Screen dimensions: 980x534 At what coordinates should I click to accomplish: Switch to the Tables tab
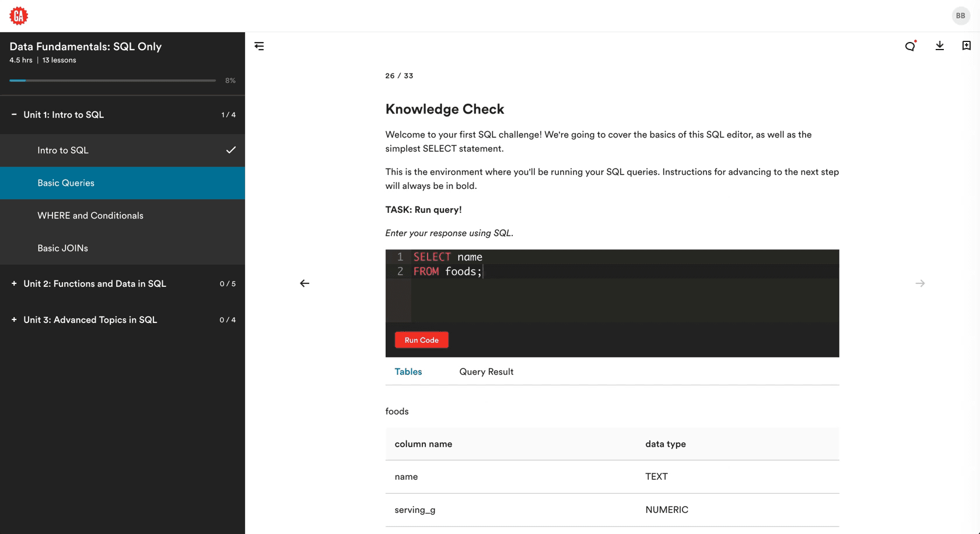pyautogui.click(x=408, y=371)
